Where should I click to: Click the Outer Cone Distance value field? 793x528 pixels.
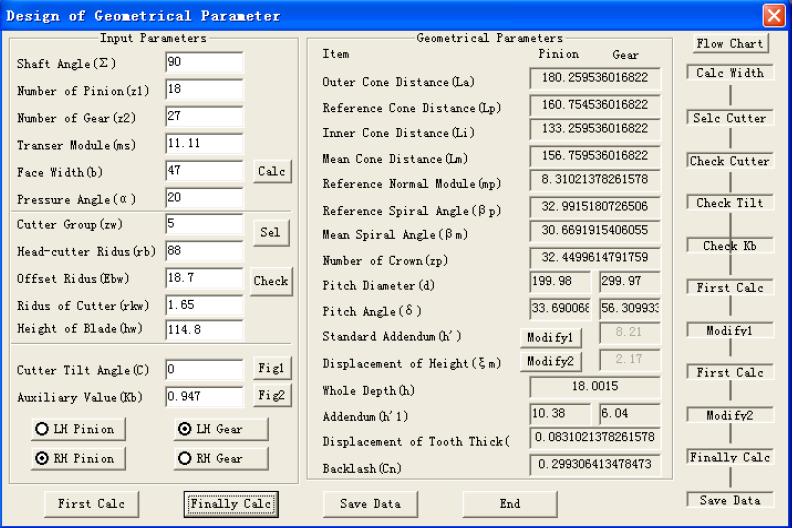click(595, 78)
